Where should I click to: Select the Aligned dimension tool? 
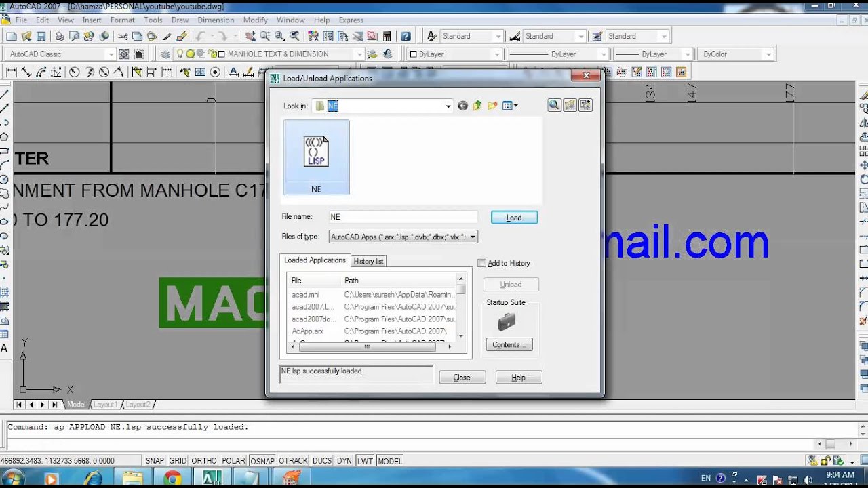(x=26, y=72)
